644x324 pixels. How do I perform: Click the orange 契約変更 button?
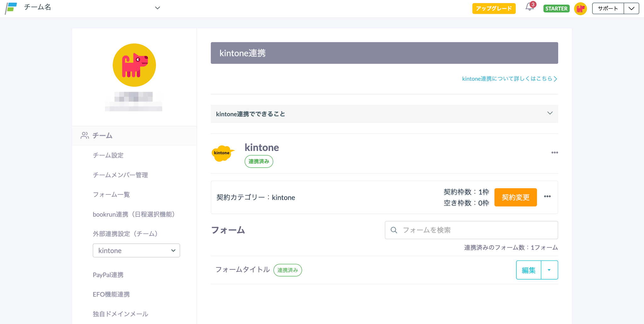515,198
